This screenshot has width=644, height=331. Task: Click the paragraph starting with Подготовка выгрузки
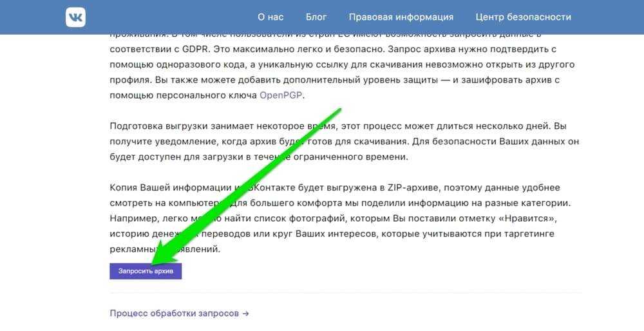tap(344, 141)
